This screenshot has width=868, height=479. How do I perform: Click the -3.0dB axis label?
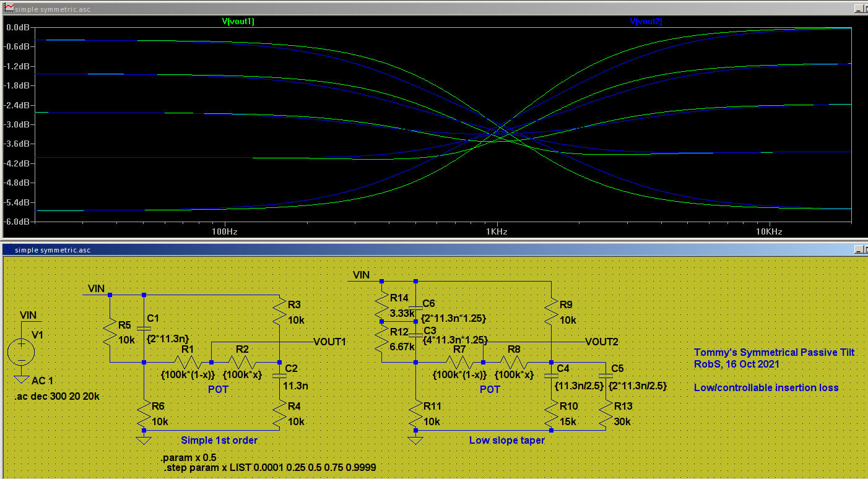tap(18, 124)
